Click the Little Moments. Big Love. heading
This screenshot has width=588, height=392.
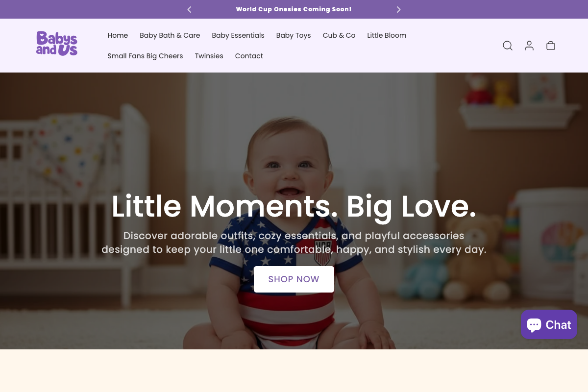pyautogui.click(x=294, y=206)
